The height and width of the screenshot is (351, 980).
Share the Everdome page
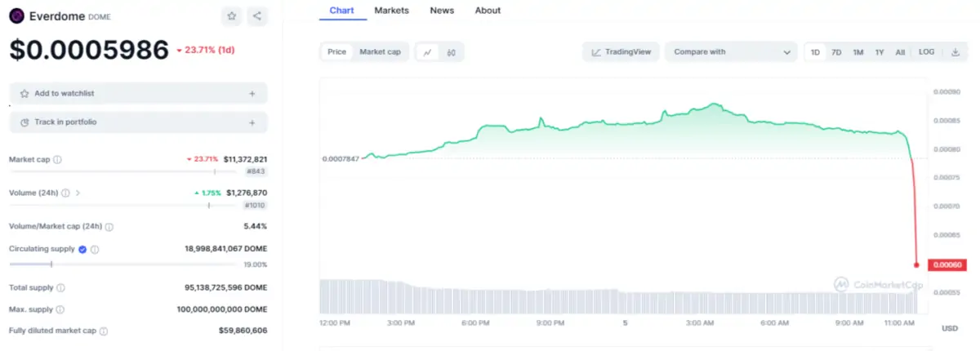click(257, 16)
